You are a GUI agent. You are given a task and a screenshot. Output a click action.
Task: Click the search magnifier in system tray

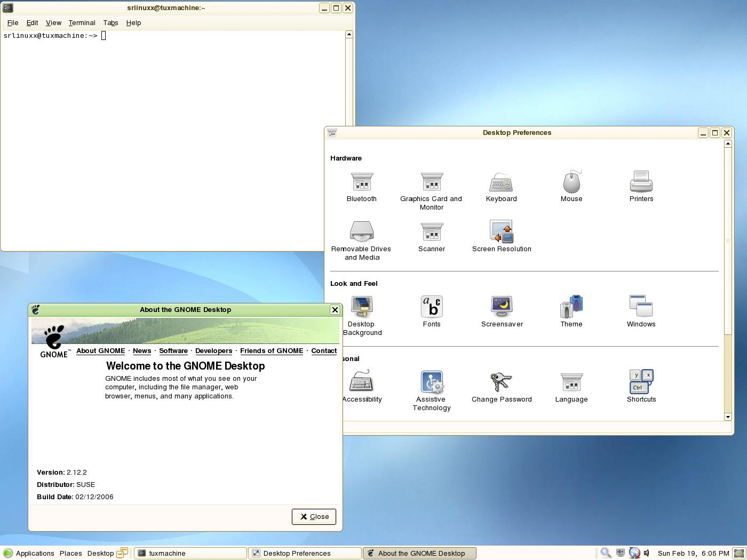coord(606,553)
